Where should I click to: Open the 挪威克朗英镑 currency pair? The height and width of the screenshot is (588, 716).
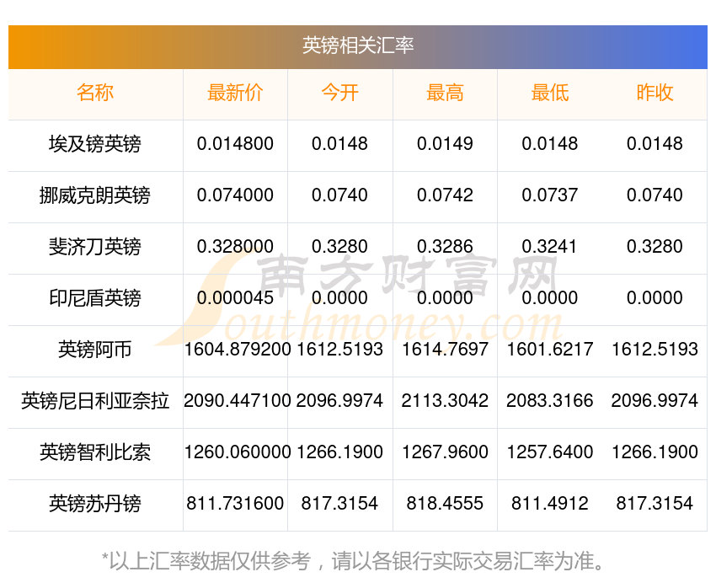pyautogui.click(x=95, y=195)
